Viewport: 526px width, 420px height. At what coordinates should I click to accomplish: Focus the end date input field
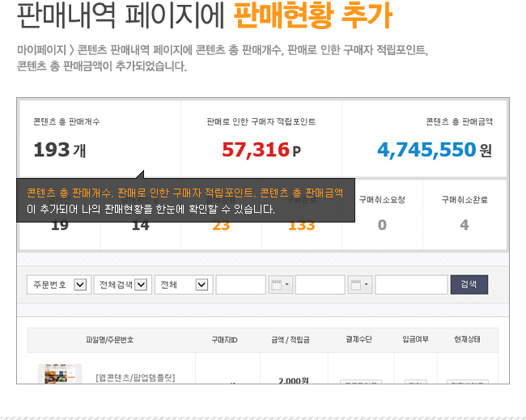click(320, 285)
